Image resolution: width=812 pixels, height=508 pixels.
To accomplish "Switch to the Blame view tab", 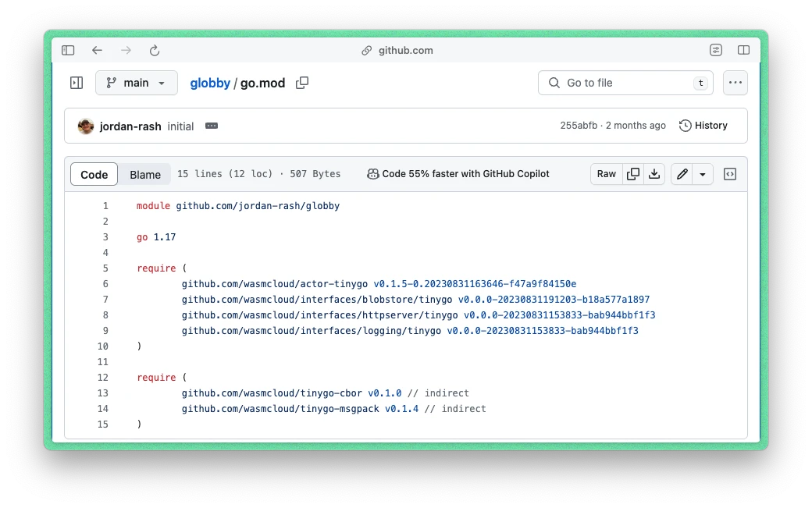I will (145, 174).
